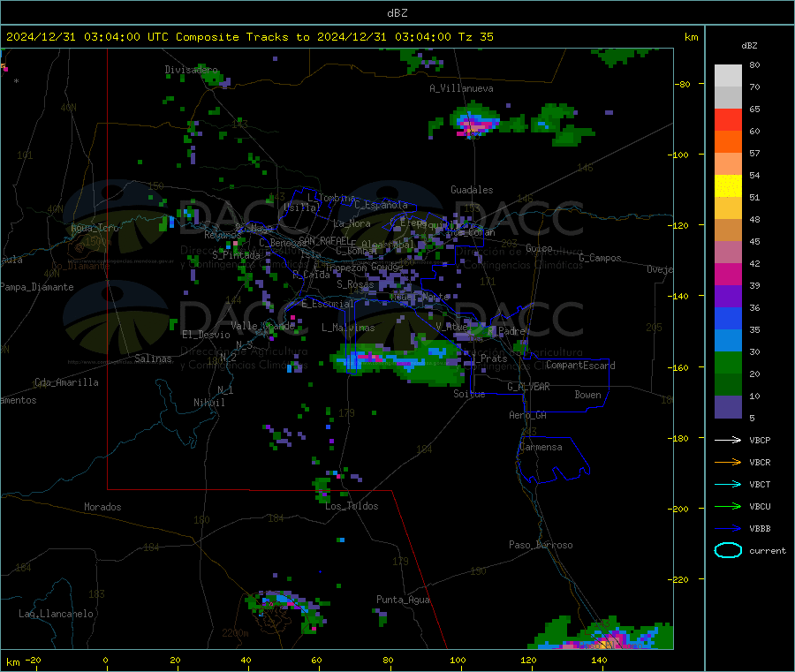Click the cyan VBCT arrow legend icon

728,485
